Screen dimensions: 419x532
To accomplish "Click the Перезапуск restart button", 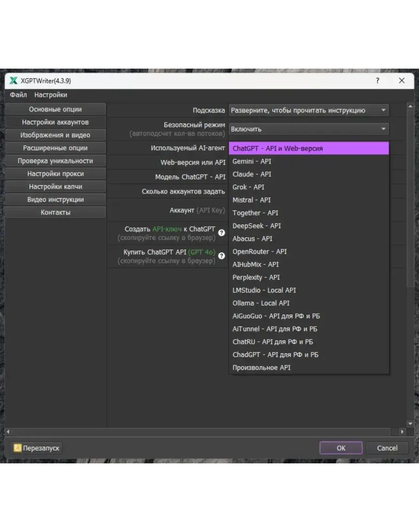I will (x=36, y=448).
